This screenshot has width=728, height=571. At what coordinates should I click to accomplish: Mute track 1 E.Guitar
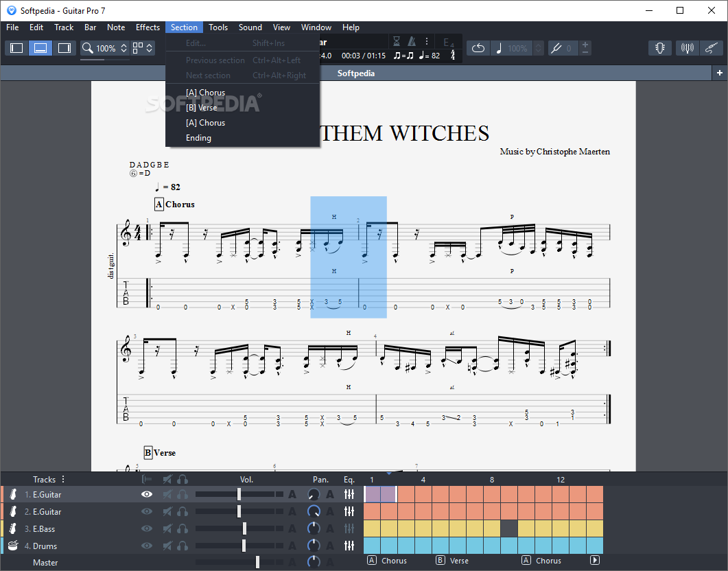coord(167,494)
